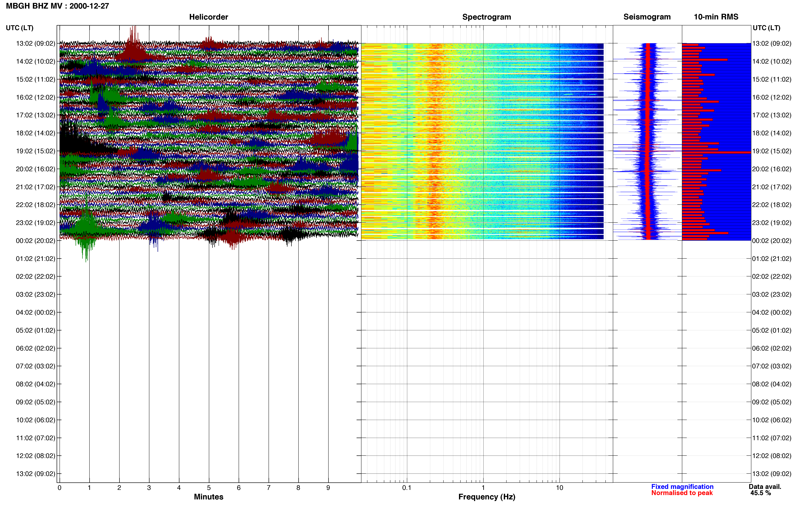812x508 pixels.
Task: Click left time label '03:02 (23:02)'
Action: 36,294
